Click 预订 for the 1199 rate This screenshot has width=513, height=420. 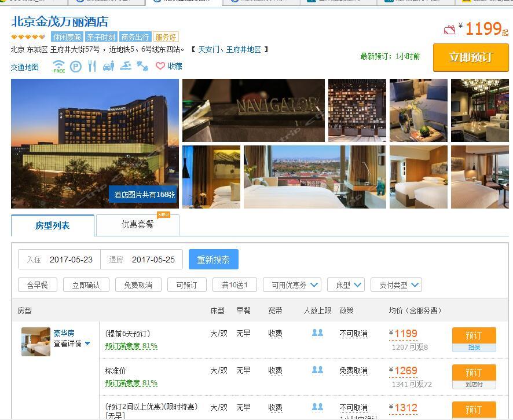click(x=474, y=335)
